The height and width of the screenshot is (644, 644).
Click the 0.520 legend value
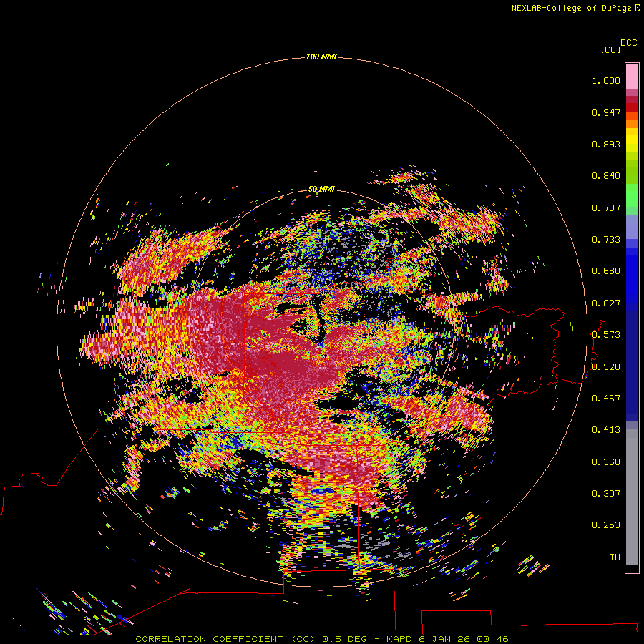[x=606, y=367]
